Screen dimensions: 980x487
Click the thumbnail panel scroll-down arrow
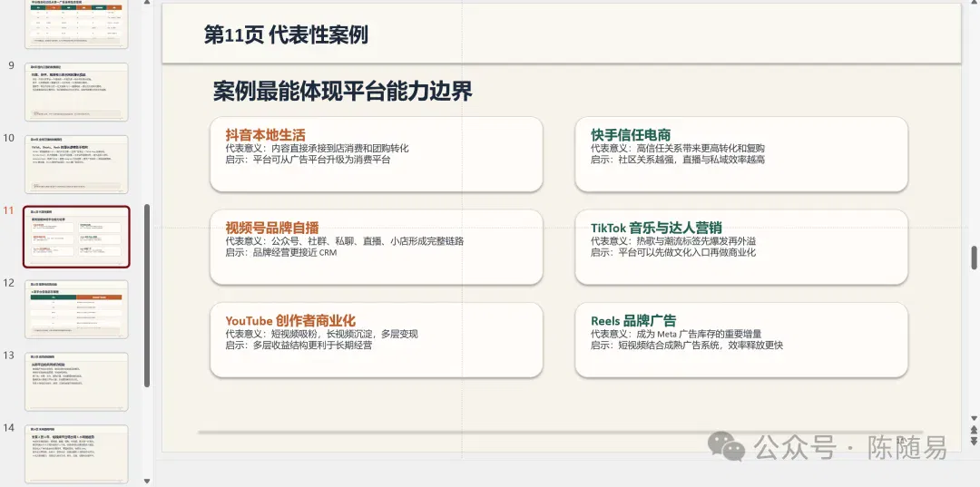[147, 482]
